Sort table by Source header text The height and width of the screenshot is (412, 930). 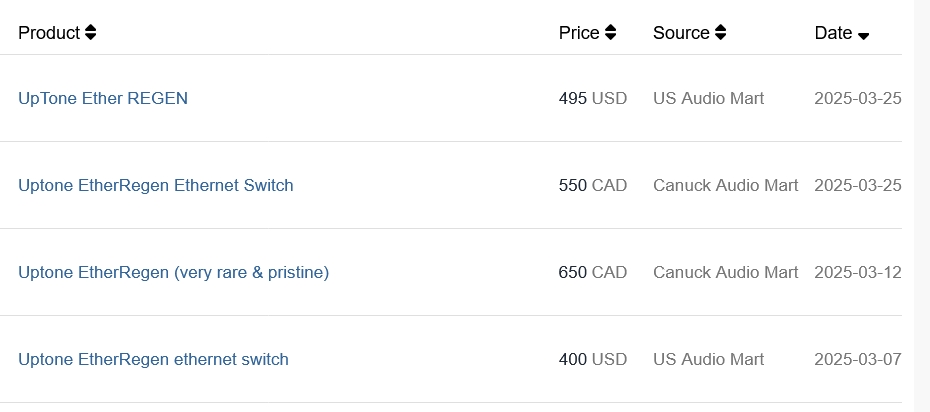[x=681, y=33]
